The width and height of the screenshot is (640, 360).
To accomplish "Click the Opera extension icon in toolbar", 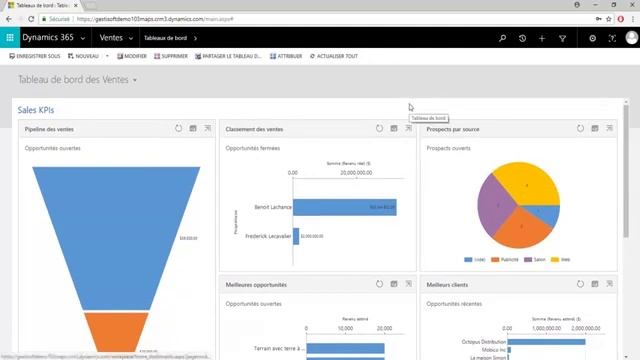I will coord(621,19).
